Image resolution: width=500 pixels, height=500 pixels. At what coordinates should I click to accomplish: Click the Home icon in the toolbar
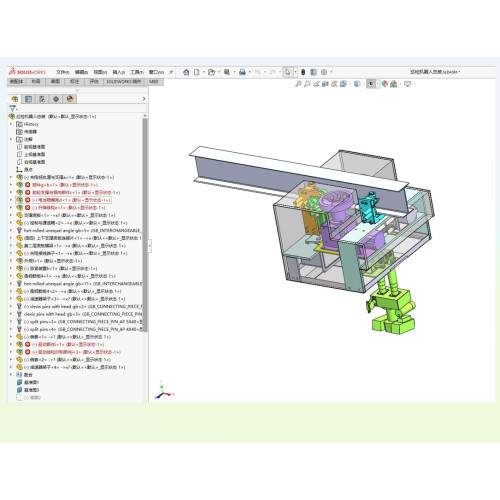(186, 72)
